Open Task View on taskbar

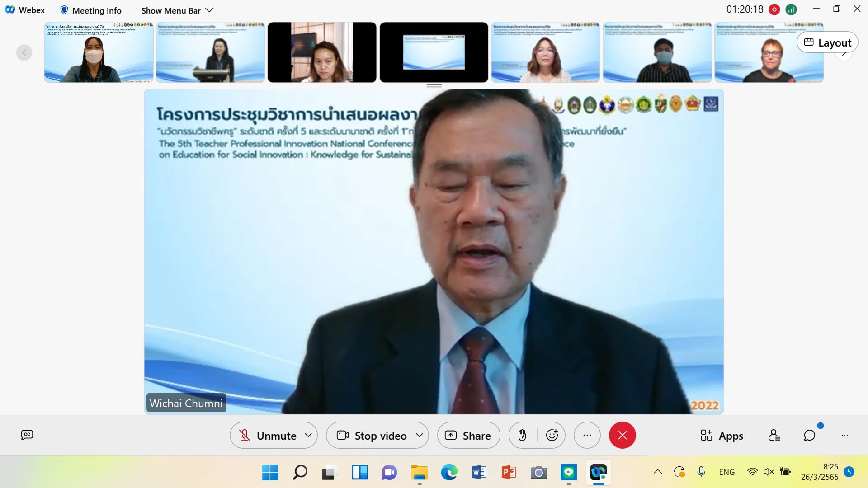330,473
